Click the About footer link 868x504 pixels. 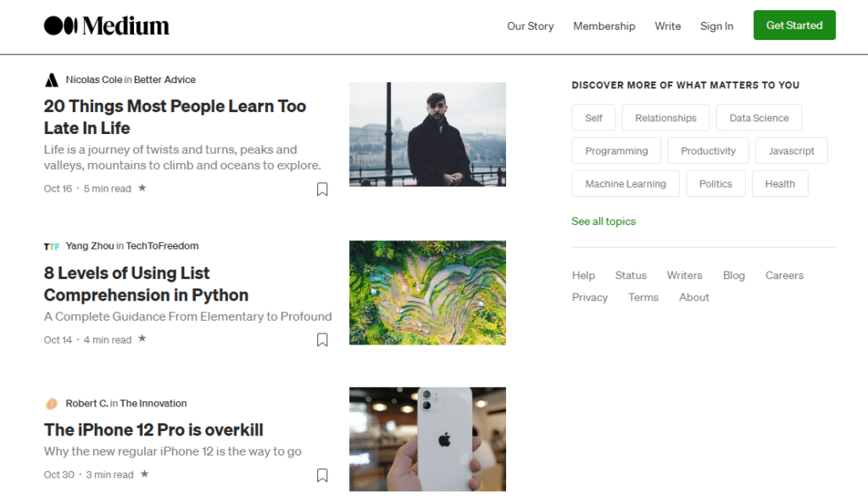pyautogui.click(x=694, y=298)
